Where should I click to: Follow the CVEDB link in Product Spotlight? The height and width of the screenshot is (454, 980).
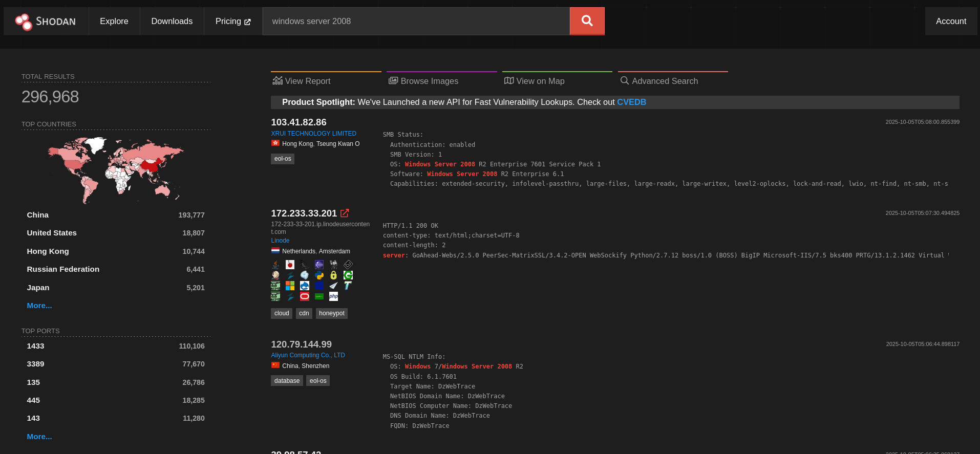[x=631, y=102]
